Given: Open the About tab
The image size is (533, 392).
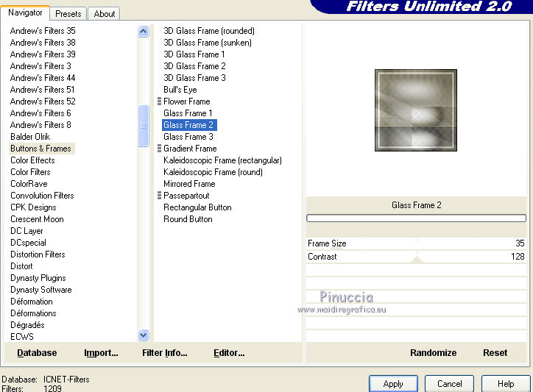Looking at the screenshot, I should click(105, 14).
